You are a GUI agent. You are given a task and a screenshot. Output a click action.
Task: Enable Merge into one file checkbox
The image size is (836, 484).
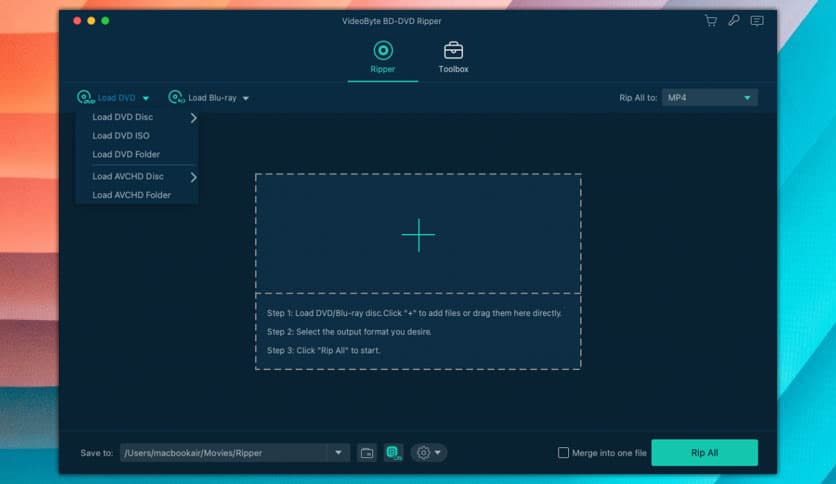(563, 453)
